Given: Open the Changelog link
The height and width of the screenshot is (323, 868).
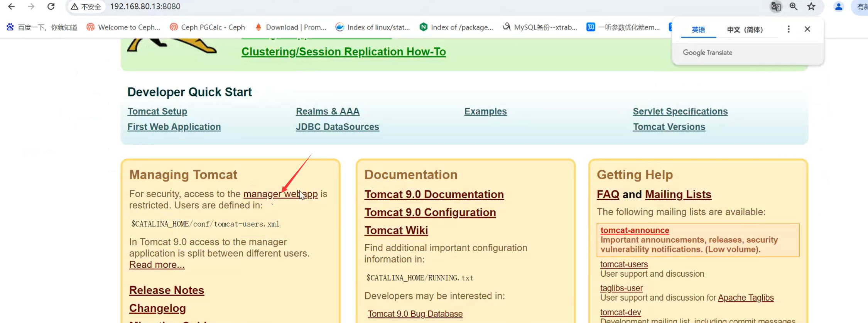Looking at the screenshot, I should 157,308.
